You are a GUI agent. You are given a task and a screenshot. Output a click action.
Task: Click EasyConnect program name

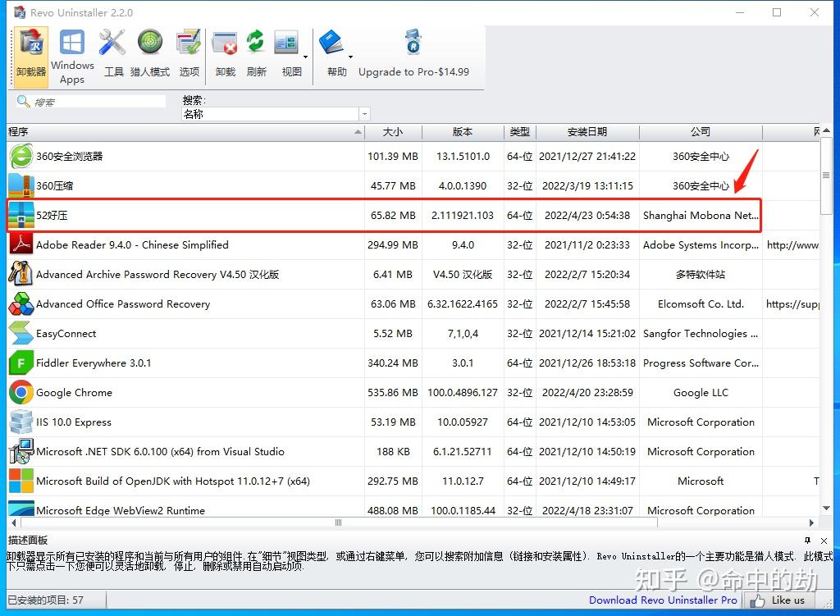coord(66,333)
